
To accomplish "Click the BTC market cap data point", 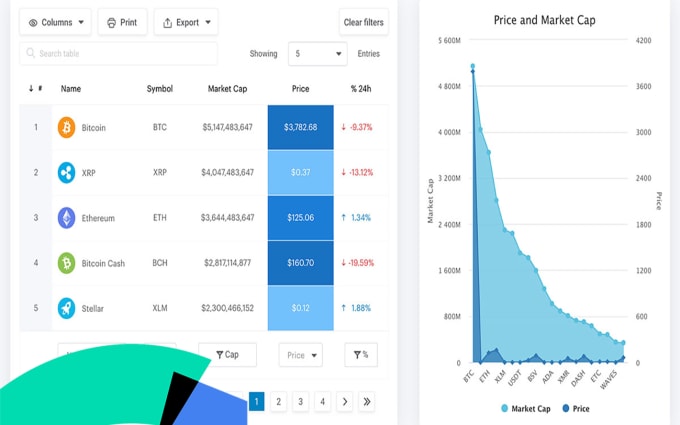I will (473, 66).
